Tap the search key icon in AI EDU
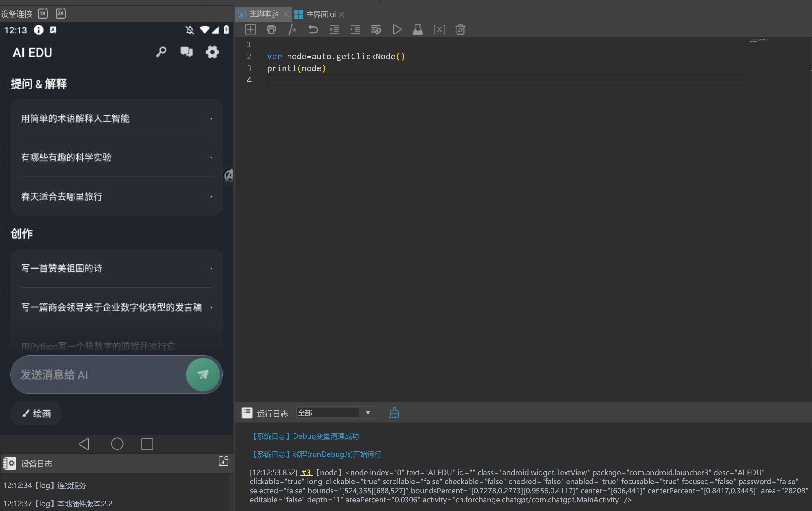 tap(161, 52)
